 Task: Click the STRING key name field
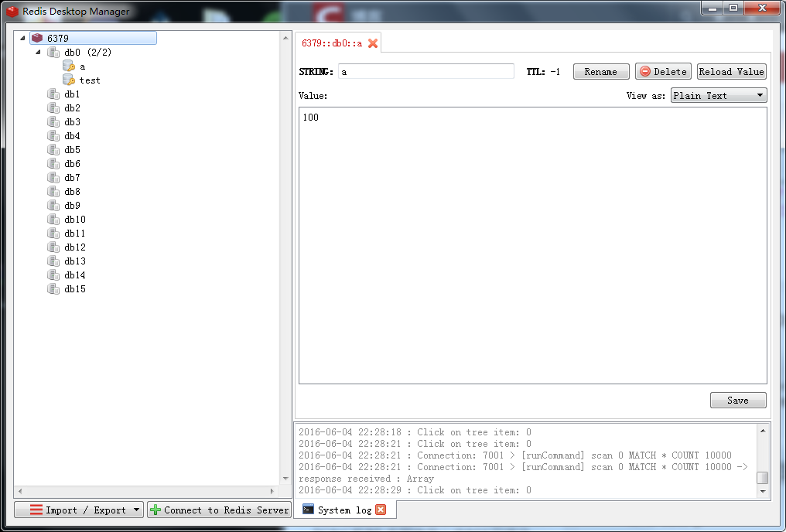pos(426,72)
